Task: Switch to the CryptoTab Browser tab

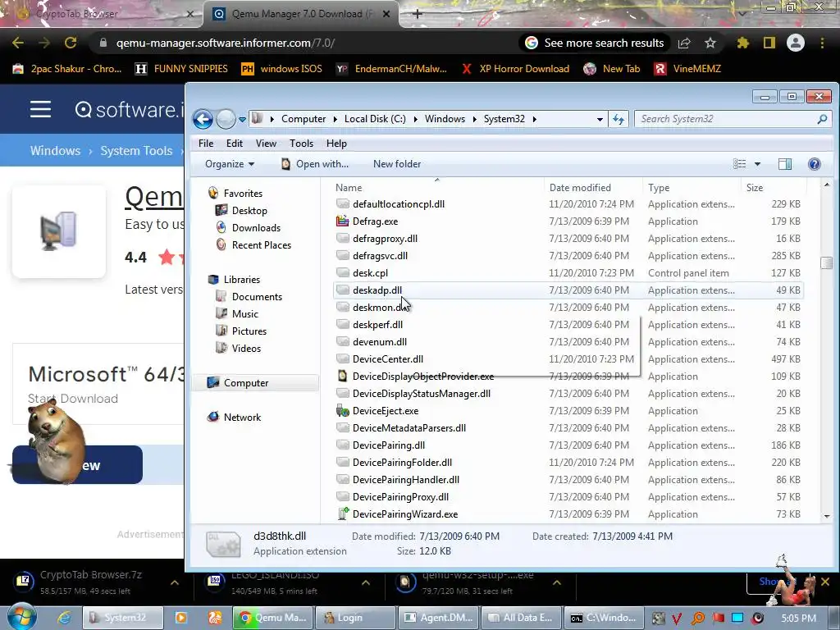Action: pos(102,14)
